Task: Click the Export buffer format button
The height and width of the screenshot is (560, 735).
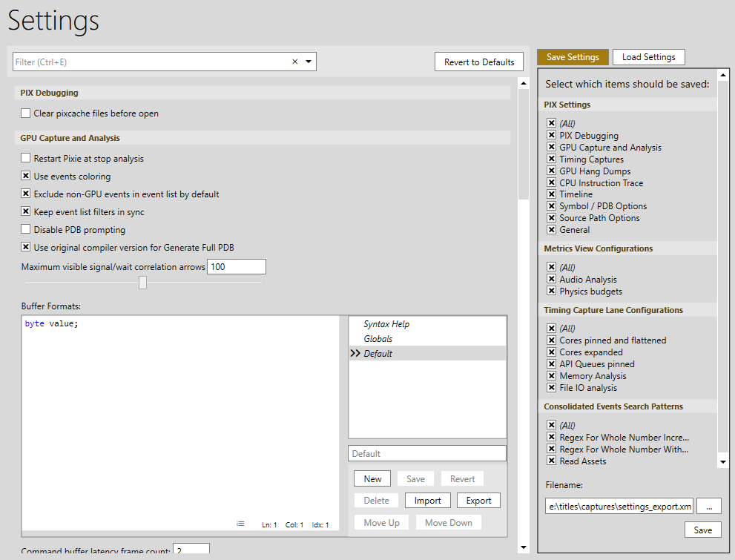Action: 478,501
